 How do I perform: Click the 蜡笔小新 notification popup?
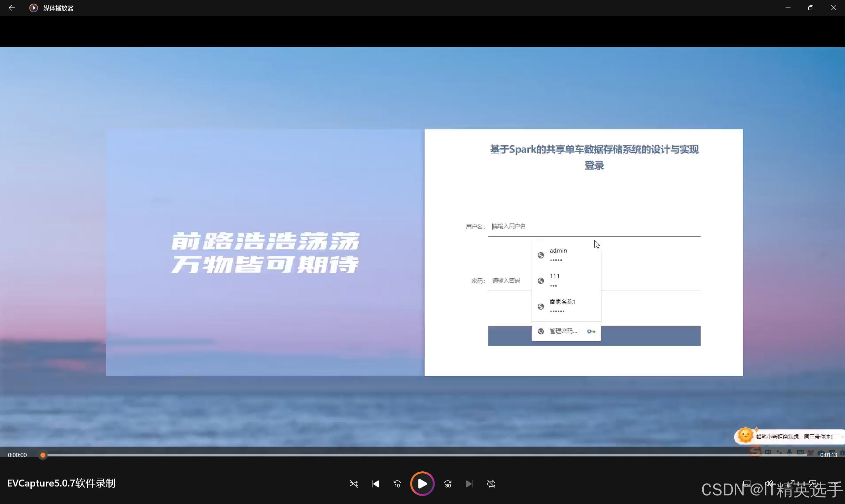789,436
